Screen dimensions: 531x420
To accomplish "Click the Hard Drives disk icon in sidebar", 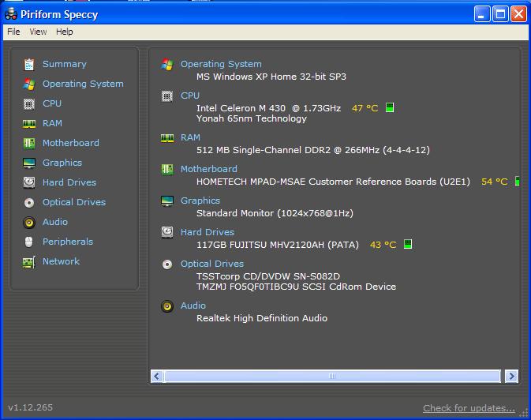I will 29,182.
